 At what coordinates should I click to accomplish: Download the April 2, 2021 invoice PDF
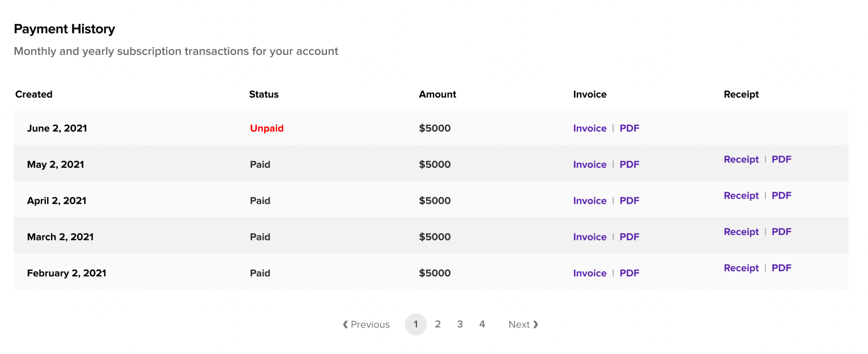click(629, 200)
